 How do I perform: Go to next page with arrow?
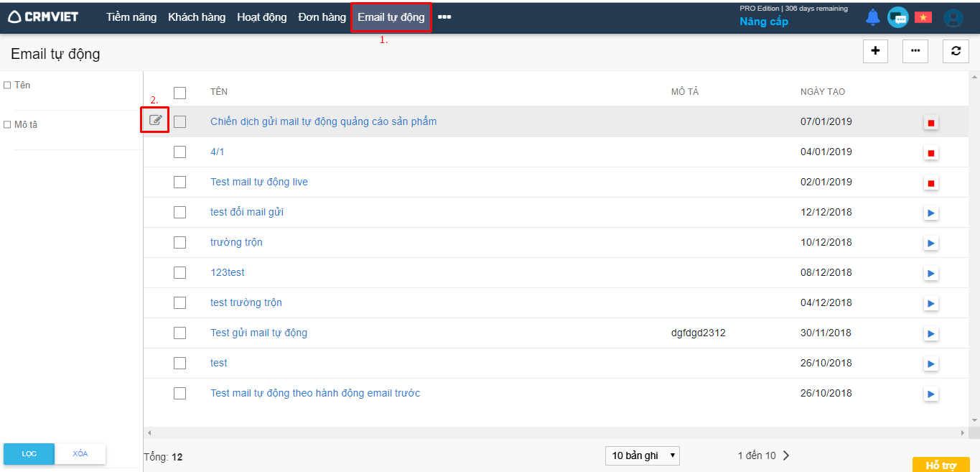(x=786, y=455)
